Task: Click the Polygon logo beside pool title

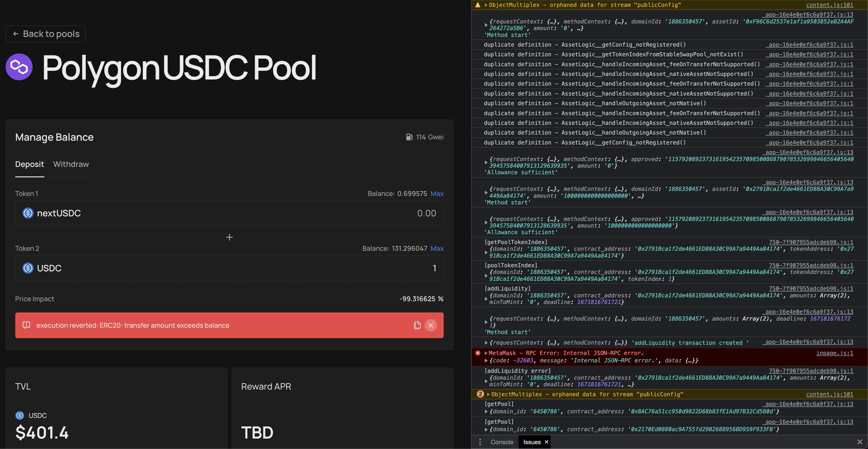Action: coord(19,67)
